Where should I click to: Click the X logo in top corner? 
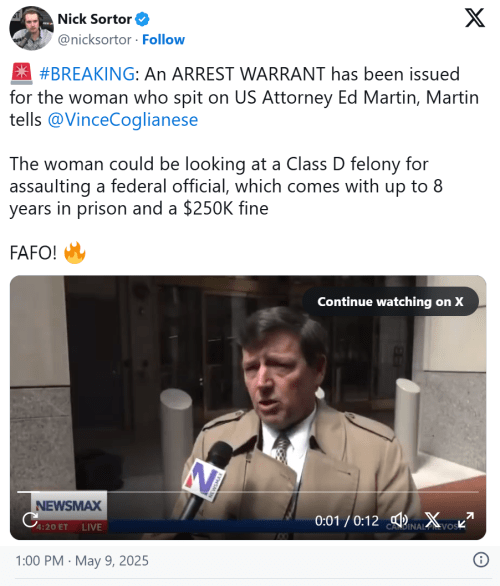point(475,18)
